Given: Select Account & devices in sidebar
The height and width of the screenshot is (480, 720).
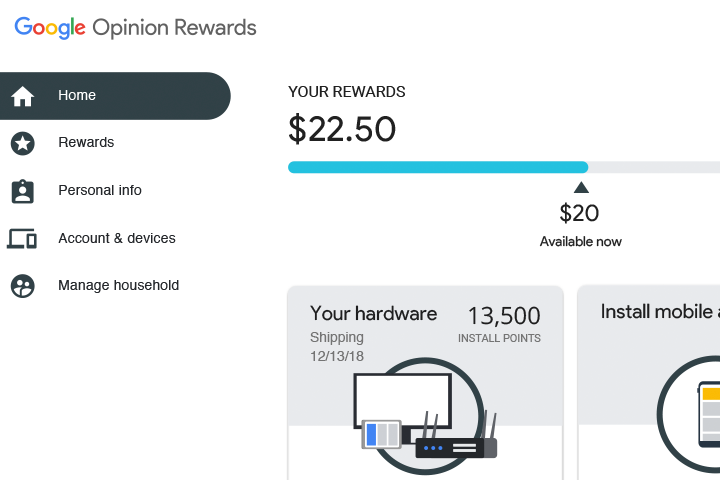Looking at the screenshot, I should [117, 239].
